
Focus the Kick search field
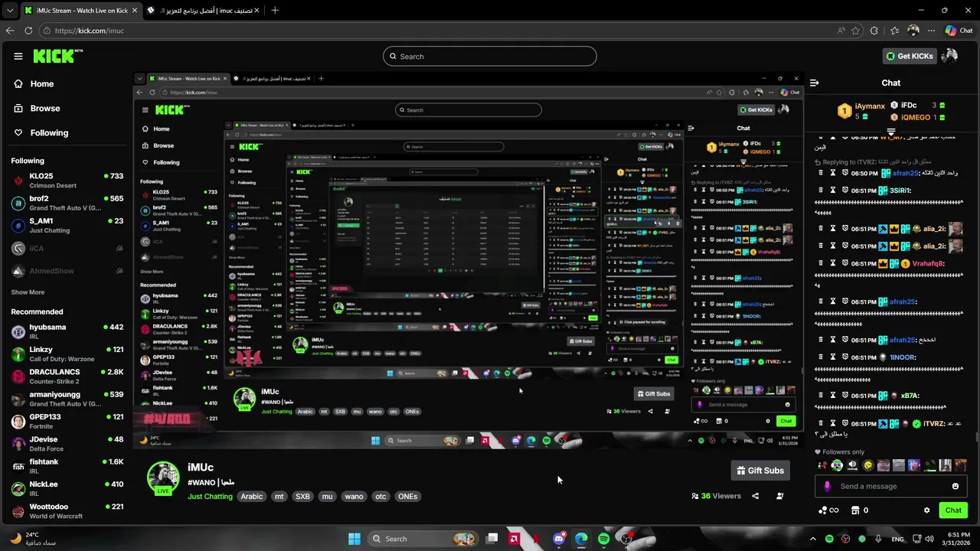point(490,56)
